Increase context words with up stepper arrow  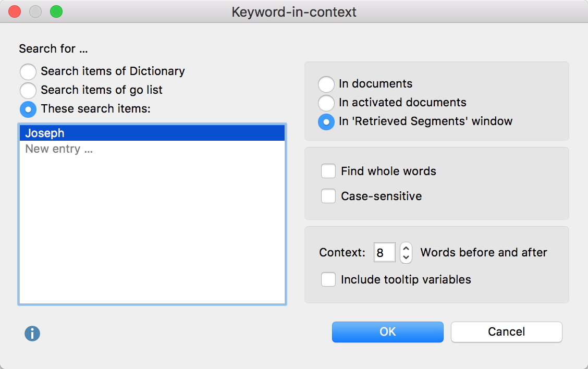(406, 248)
